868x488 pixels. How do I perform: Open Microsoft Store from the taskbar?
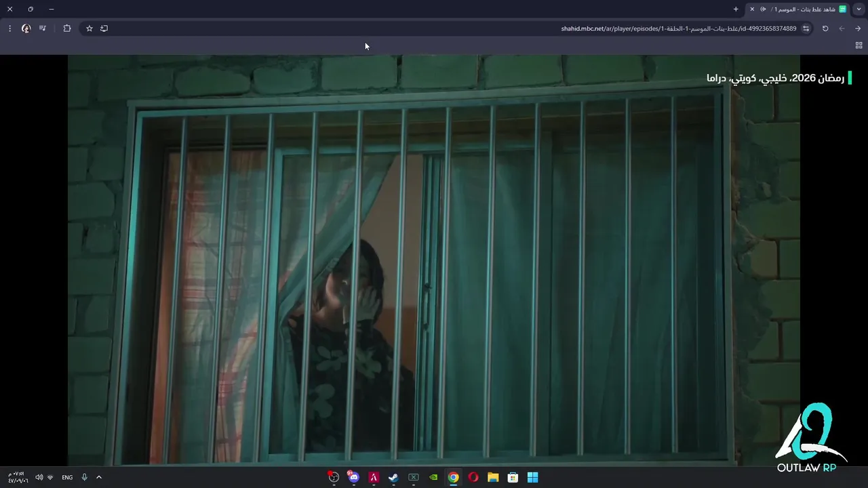click(x=513, y=477)
